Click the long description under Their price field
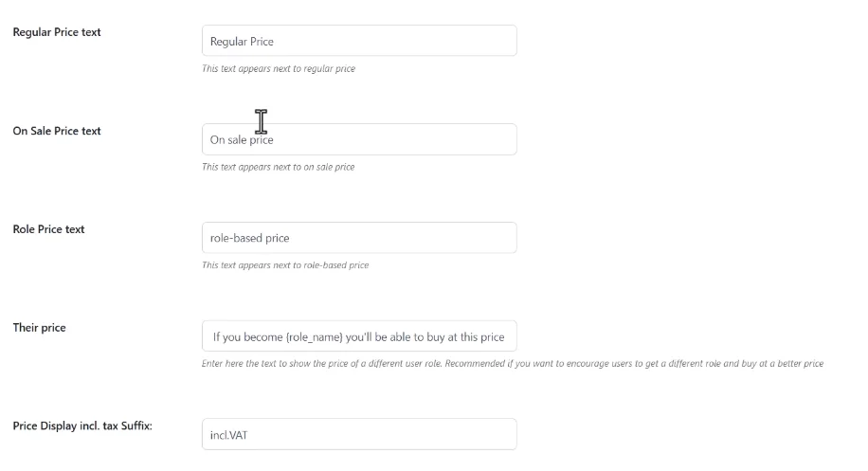Screen dimensions: 868x471 click(x=513, y=364)
